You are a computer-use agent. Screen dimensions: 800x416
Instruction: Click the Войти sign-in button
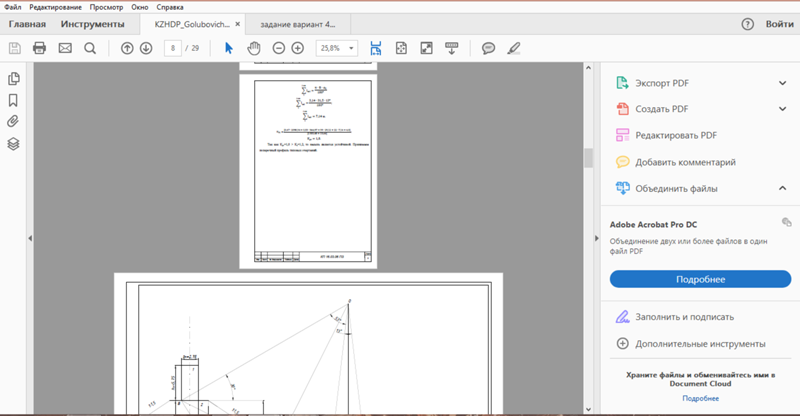point(780,24)
